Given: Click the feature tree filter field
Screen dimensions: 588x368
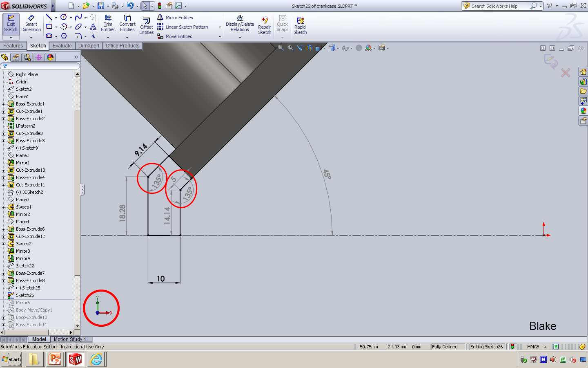Looking at the screenshot, I should pos(40,66).
